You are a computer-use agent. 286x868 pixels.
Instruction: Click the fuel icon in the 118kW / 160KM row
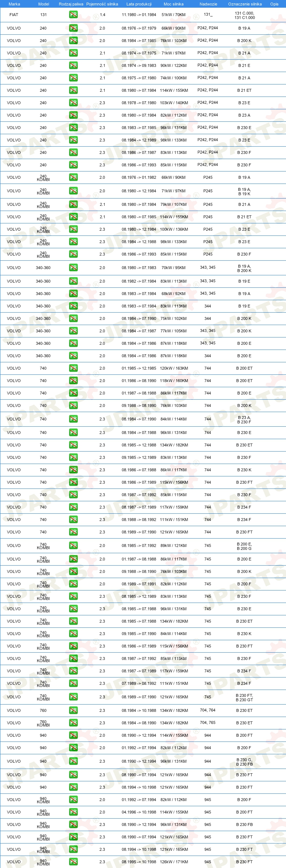coord(73,381)
